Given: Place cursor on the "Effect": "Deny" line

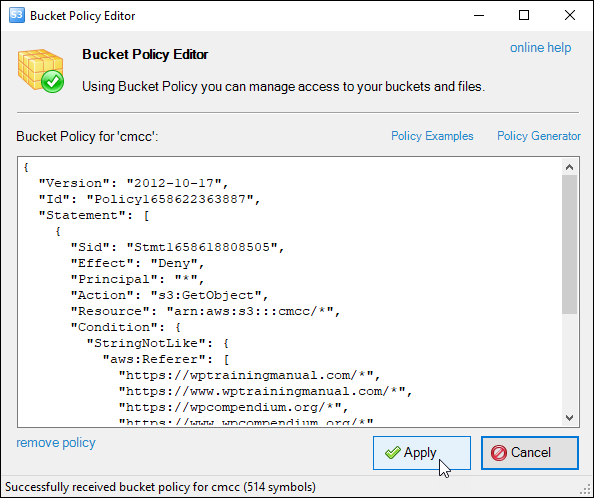Looking at the screenshot, I should (138, 264).
